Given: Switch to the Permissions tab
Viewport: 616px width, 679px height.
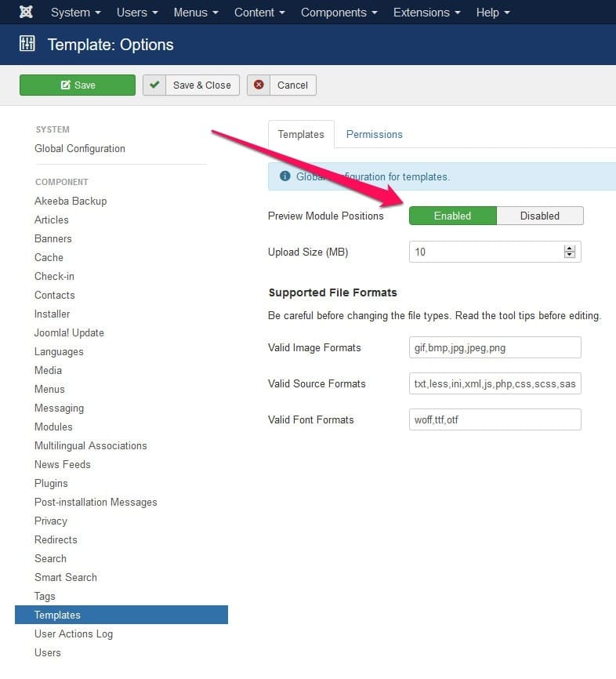Looking at the screenshot, I should [x=375, y=134].
